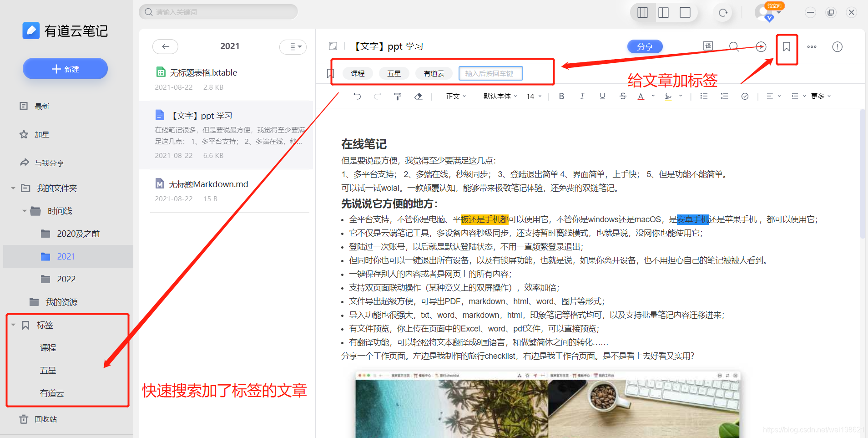Open the 回收站 in the sidebar
Screen dimensions: 868x438
[45, 419]
